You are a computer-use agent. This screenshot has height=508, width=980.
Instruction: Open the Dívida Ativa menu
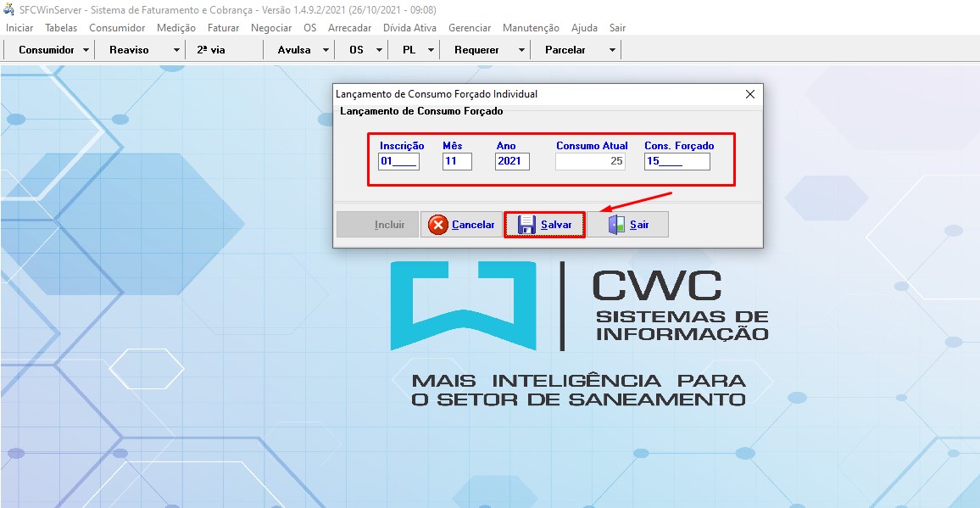(409, 28)
